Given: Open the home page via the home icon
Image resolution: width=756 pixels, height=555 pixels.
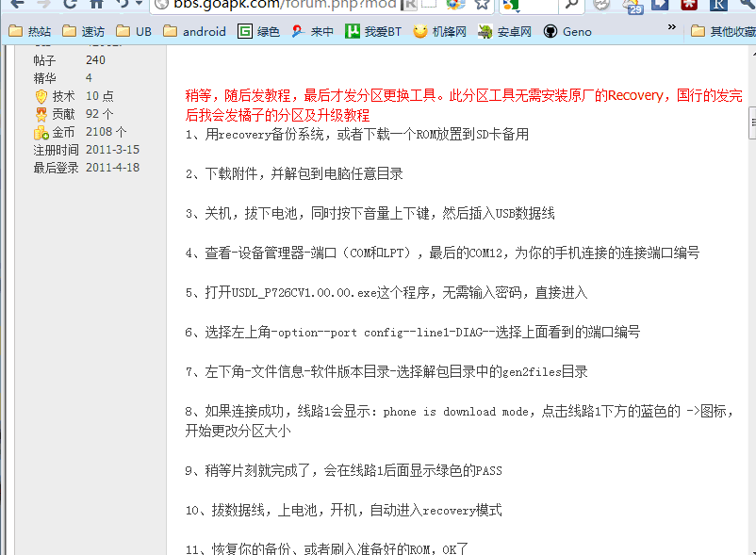Looking at the screenshot, I should [97, 4].
